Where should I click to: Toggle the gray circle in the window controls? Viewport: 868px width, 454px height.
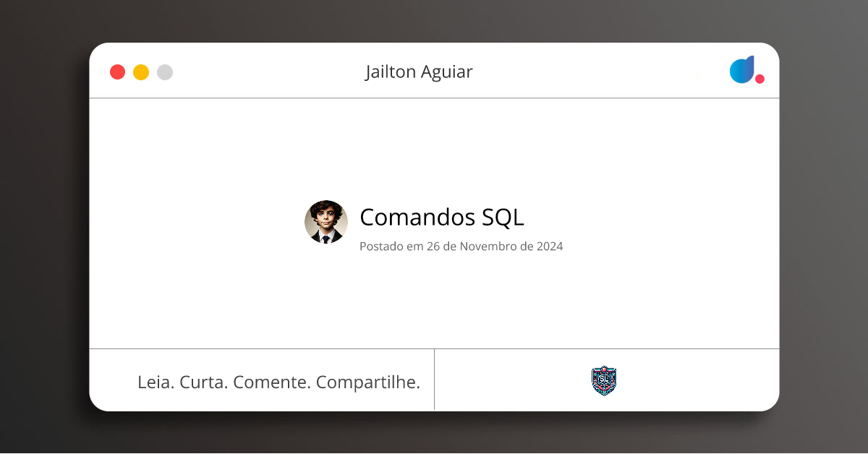pyautogui.click(x=165, y=72)
